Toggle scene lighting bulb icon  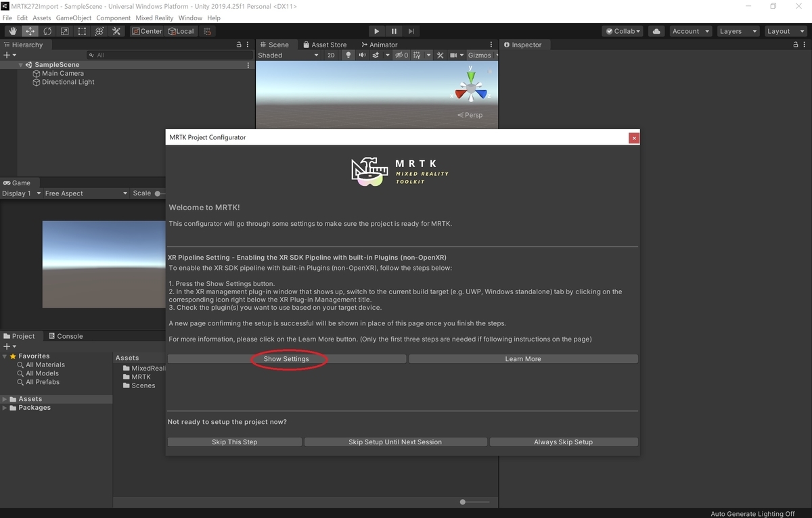[x=348, y=55]
